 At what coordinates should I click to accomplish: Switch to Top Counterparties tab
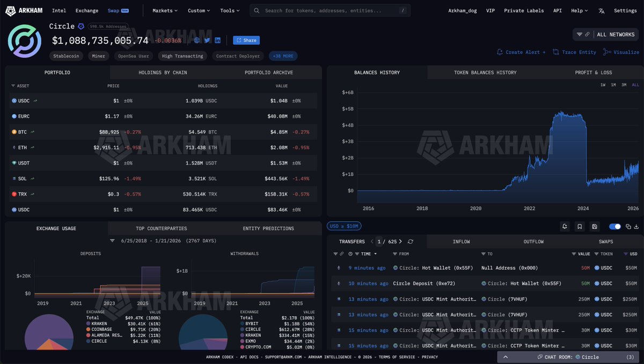point(163,228)
